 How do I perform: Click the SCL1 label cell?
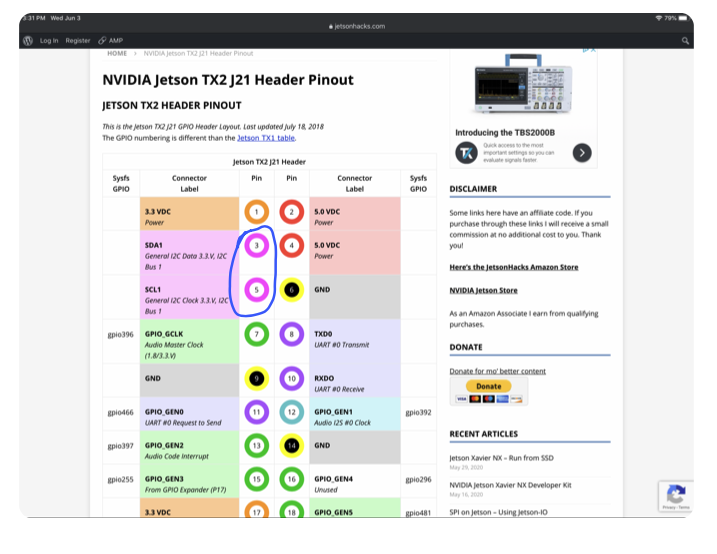pos(189,297)
